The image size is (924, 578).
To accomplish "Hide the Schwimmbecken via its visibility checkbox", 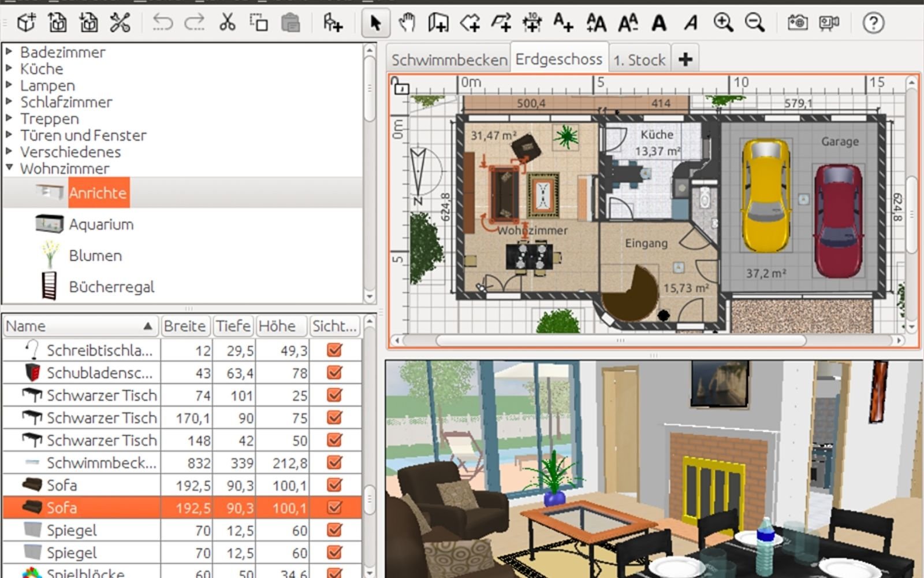I will tap(335, 462).
